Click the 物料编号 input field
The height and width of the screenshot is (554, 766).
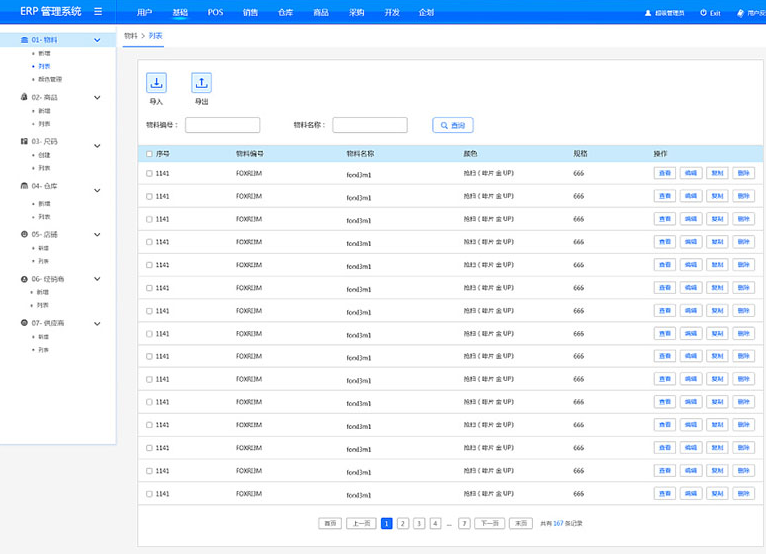223,125
